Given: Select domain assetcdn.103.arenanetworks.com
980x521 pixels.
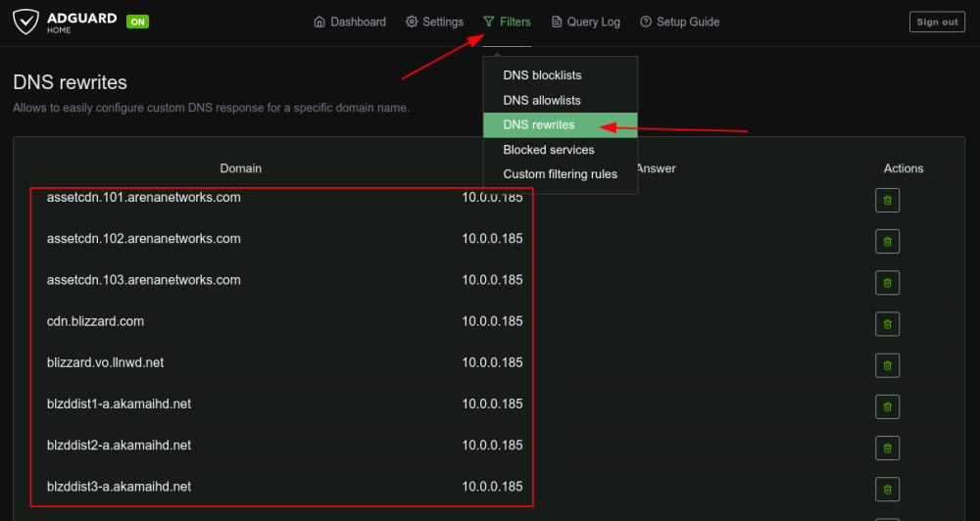Looking at the screenshot, I should pos(144,280).
